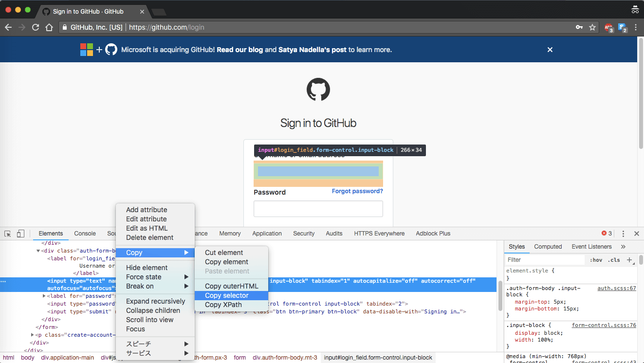Screen dimensions: 644x363
Task: Select Copy outerHTML in submenu
Action: tap(231, 286)
